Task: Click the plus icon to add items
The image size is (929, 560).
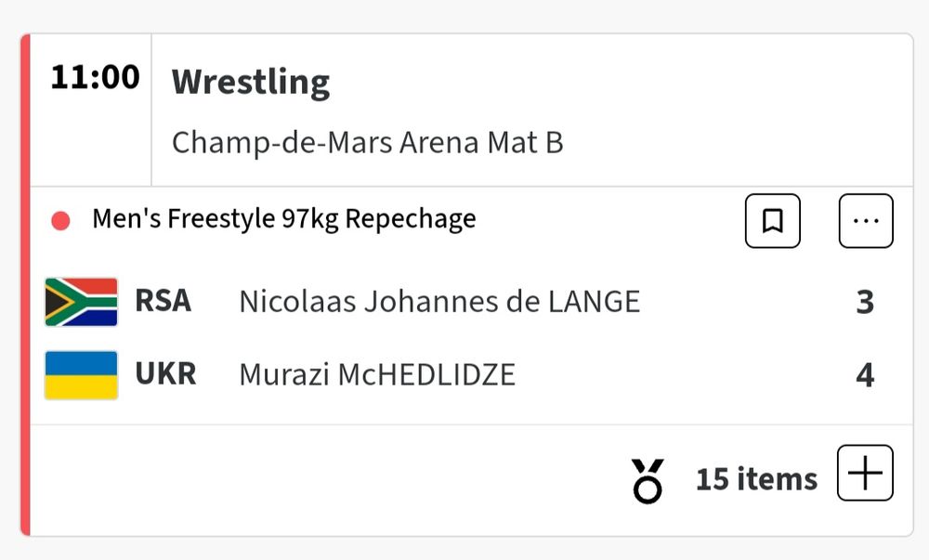Action: click(865, 475)
